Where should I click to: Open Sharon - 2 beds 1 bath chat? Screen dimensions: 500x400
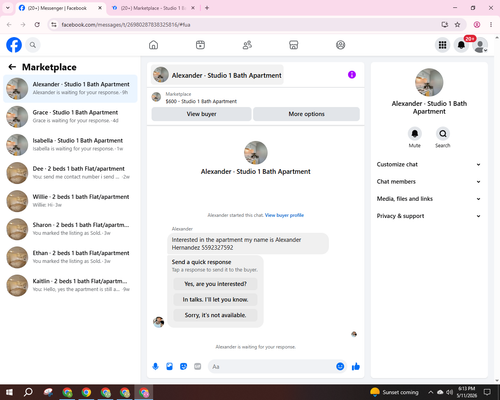tap(70, 229)
